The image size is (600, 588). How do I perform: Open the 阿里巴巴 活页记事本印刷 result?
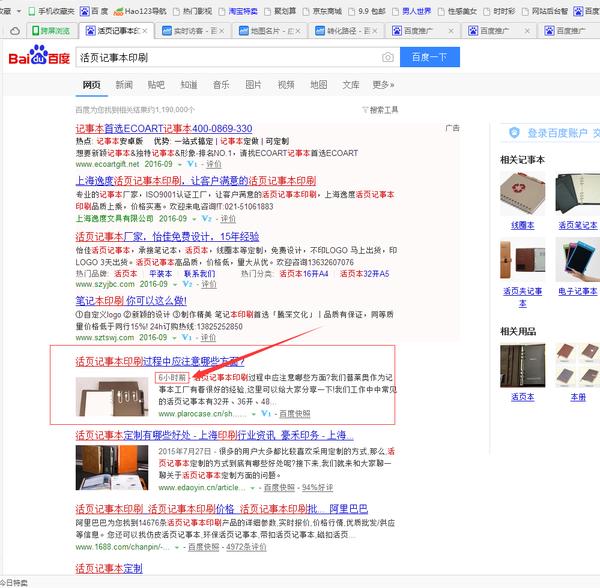pyautogui.click(x=222, y=509)
